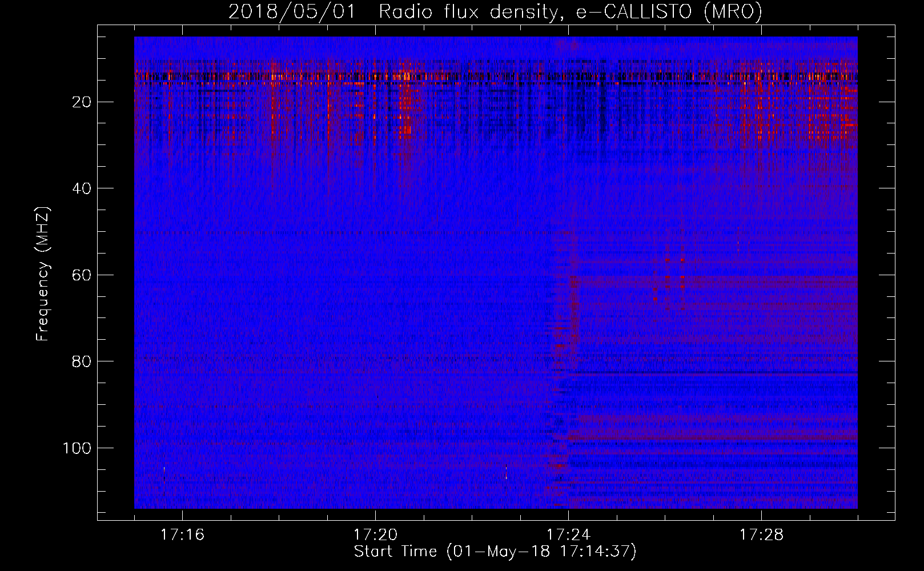Click the 40 MHz frequency tick label
This screenshot has height=571, width=924.
click(82, 188)
